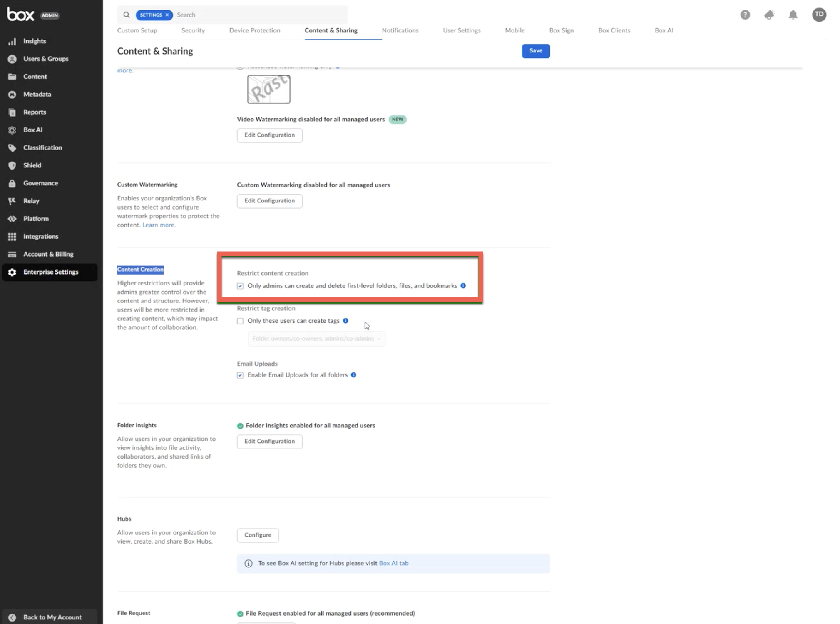Open the notifications bell
This screenshot has width=840, height=624.
click(x=793, y=15)
